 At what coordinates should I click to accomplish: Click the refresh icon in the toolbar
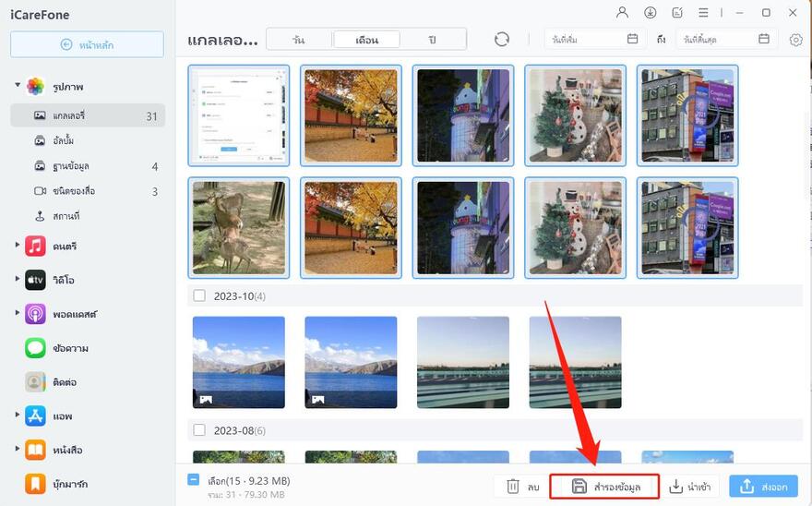(x=501, y=39)
